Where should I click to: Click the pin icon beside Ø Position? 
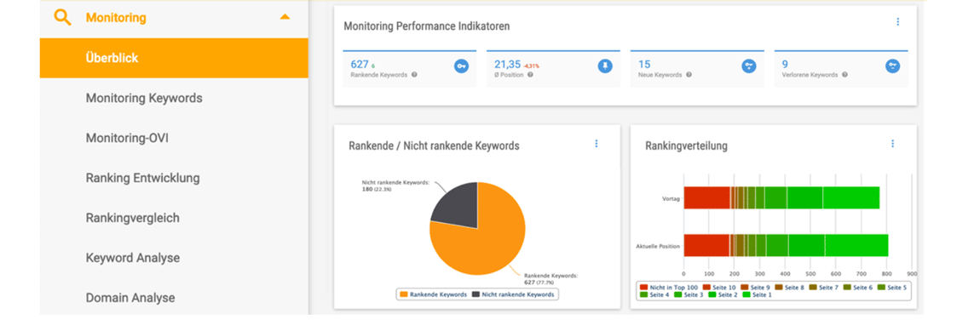tap(605, 66)
